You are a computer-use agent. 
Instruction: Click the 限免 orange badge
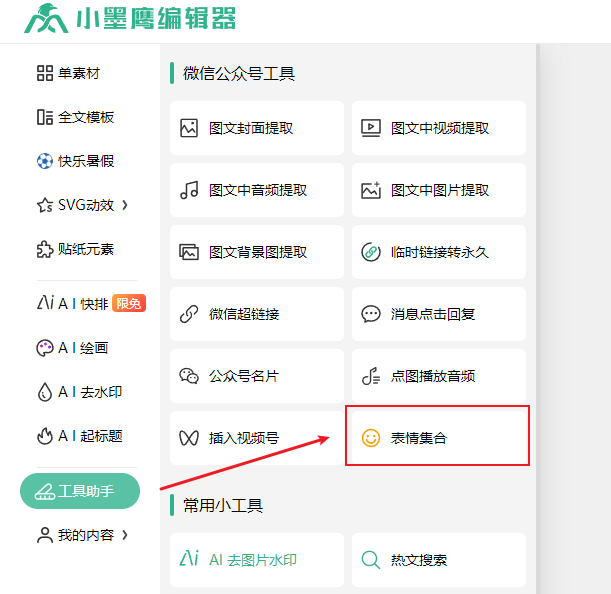coord(129,303)
